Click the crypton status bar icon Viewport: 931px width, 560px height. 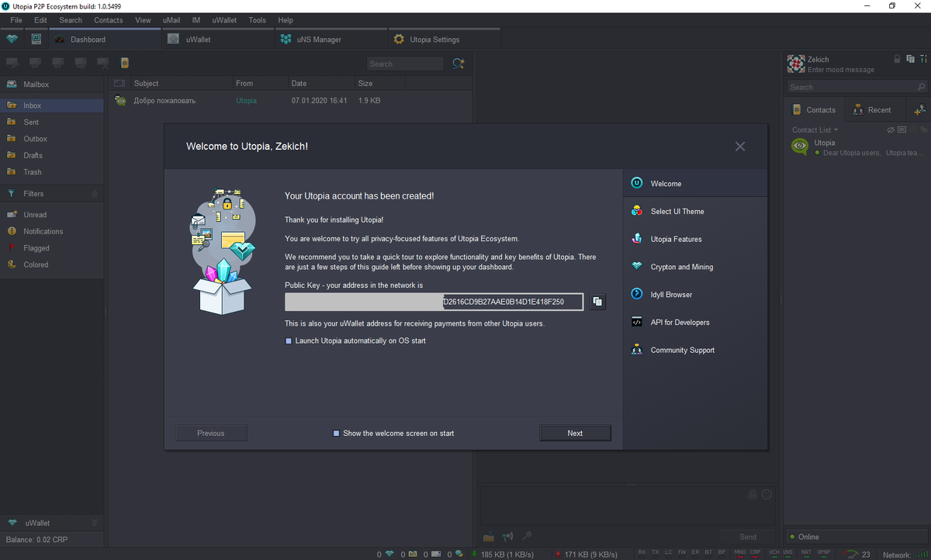pyautogui.click(x=389, y=554)
